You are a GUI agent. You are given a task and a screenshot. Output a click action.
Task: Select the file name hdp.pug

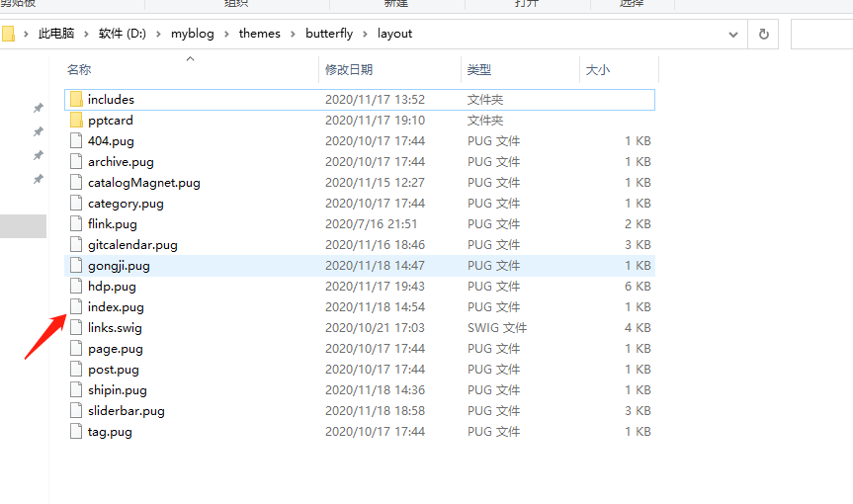[112, 287]
